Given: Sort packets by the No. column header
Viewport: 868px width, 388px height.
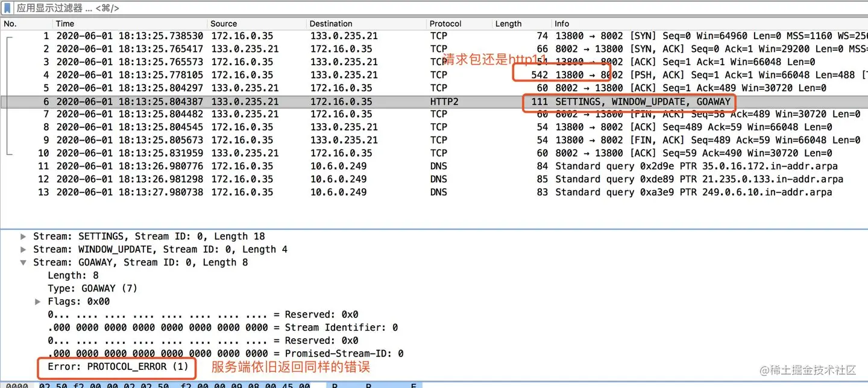Looking at the screenshot, I should 27,24.
